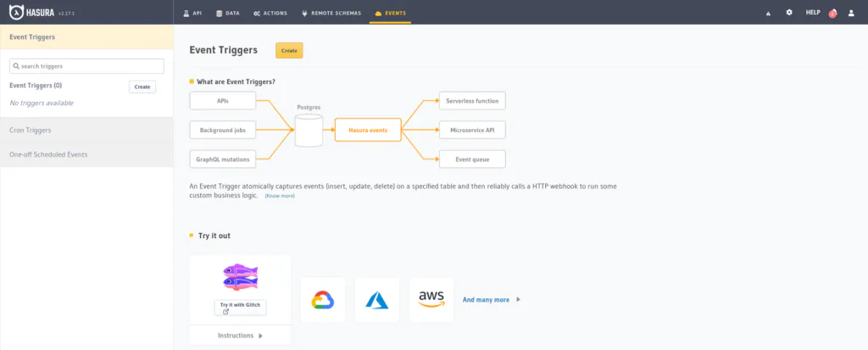Switch to the Remote Schemas tab
The height and width of the screenshot is (350, 868).
(331, 13)
